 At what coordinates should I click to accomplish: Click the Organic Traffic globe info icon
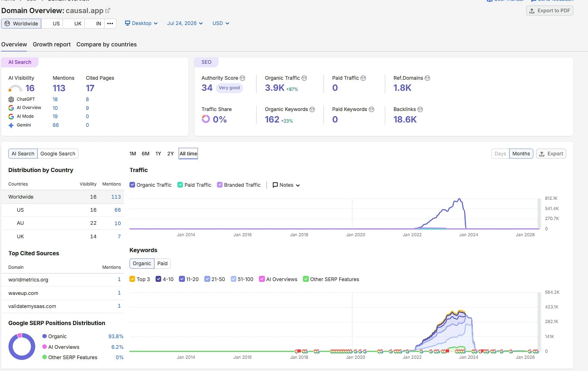(304, 78)
